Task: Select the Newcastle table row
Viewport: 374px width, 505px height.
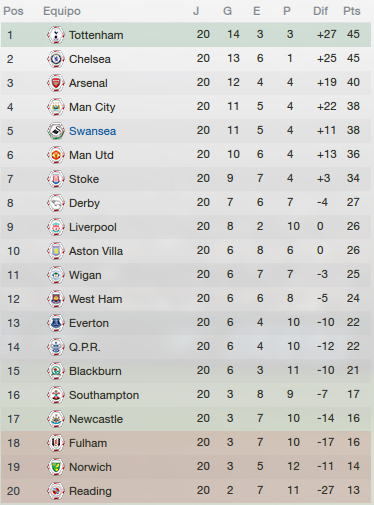Action: tap(186, 419)
